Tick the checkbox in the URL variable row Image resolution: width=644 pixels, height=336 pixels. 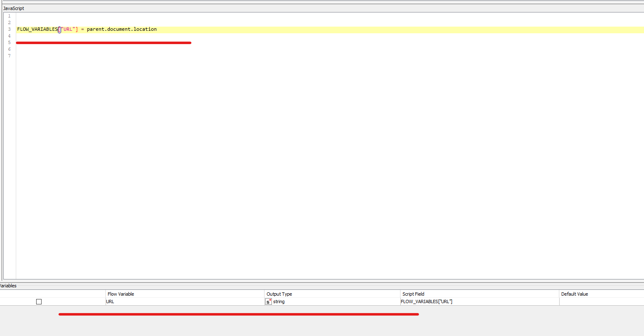coord(39,301)
